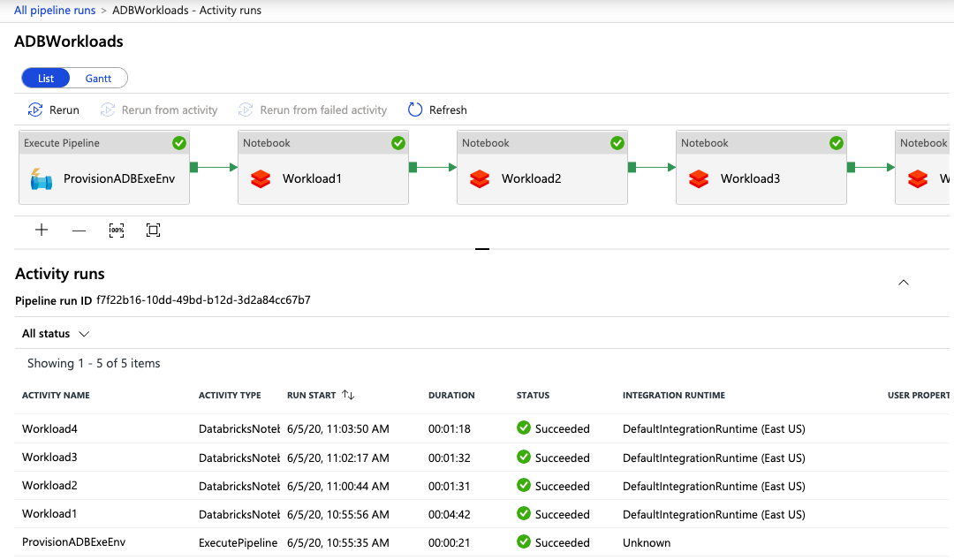Viewport: 954px width, 560px height.
Task: Open the All status filter dropdown
Action: point(56,333)
